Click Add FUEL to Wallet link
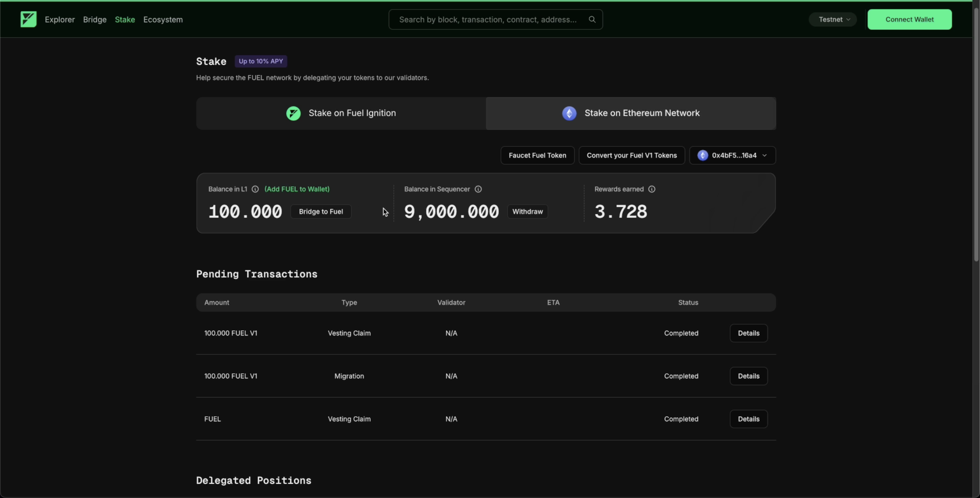980x498 pixels. pos(297,189)
